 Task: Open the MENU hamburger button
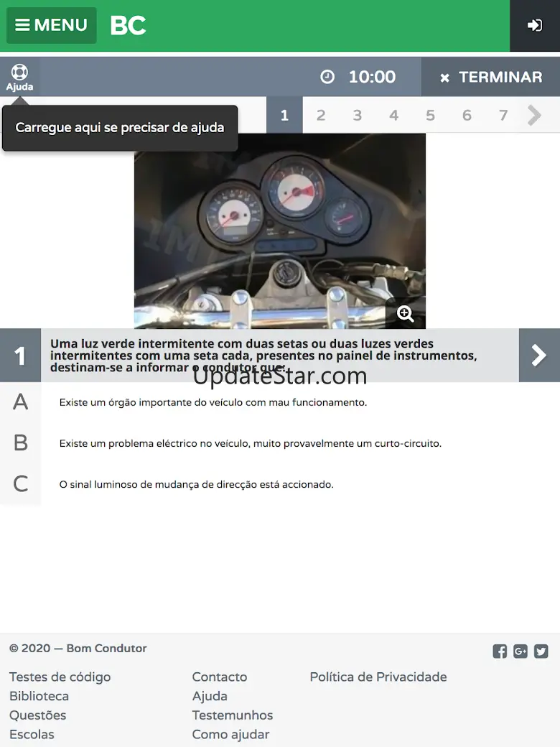[x=52, y=25]
